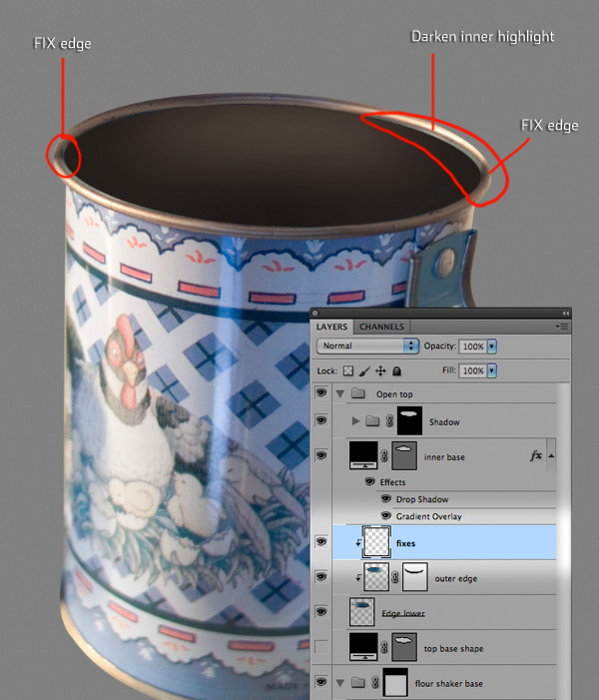
Task: Hide the Drop Shadow effect
Action: (386, 498)
